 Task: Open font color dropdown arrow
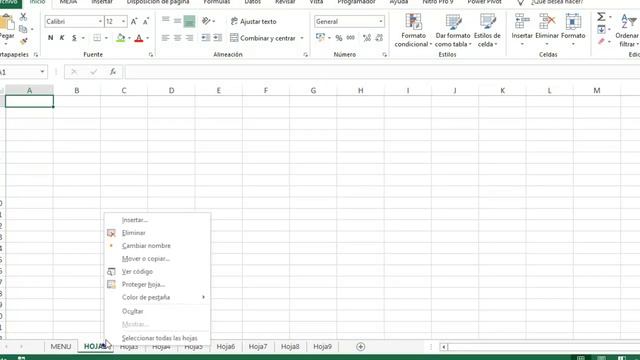[x=147, y=38]
